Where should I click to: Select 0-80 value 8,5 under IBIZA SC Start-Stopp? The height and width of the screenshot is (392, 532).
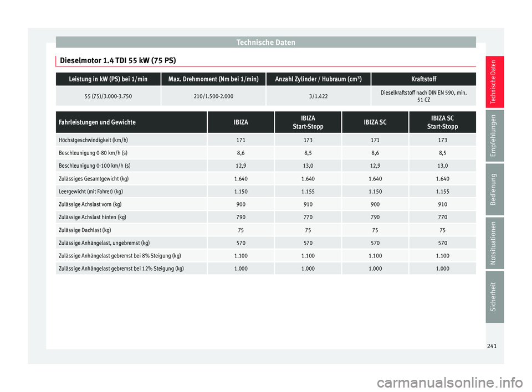click(442, 153)
